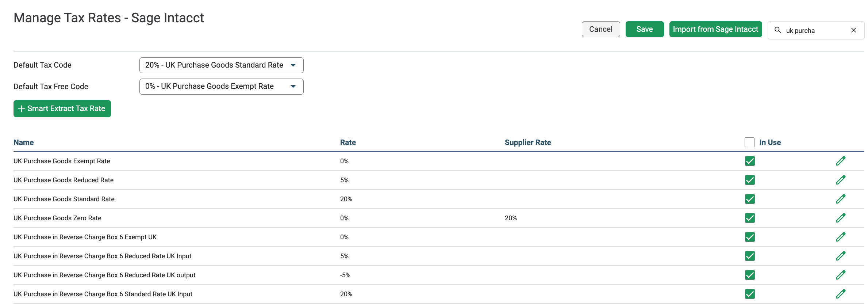The height and width of the screenshot is (304, 868).
Task: Click the 5% rate of Box 6 Reduced UK Input
Action: coord(344,256)
